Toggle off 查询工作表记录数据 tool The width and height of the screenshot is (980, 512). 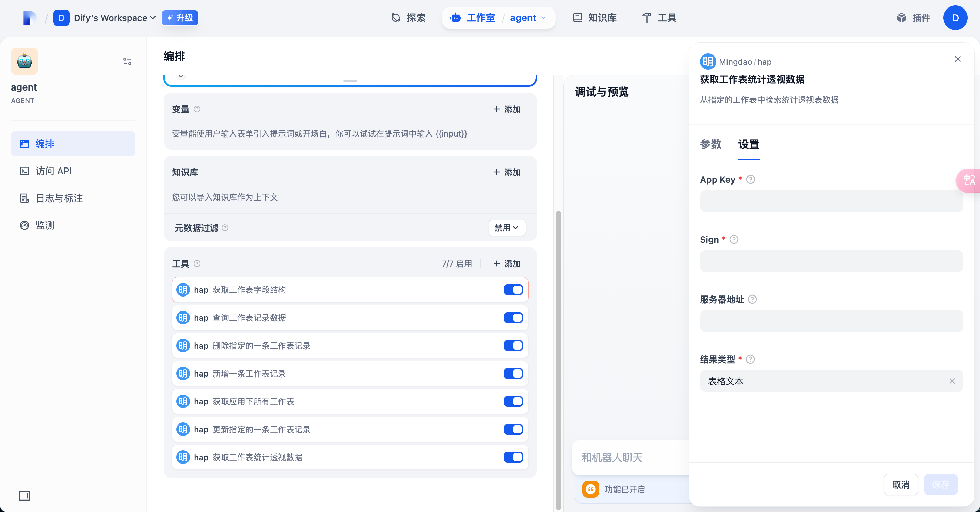point(513,318)
